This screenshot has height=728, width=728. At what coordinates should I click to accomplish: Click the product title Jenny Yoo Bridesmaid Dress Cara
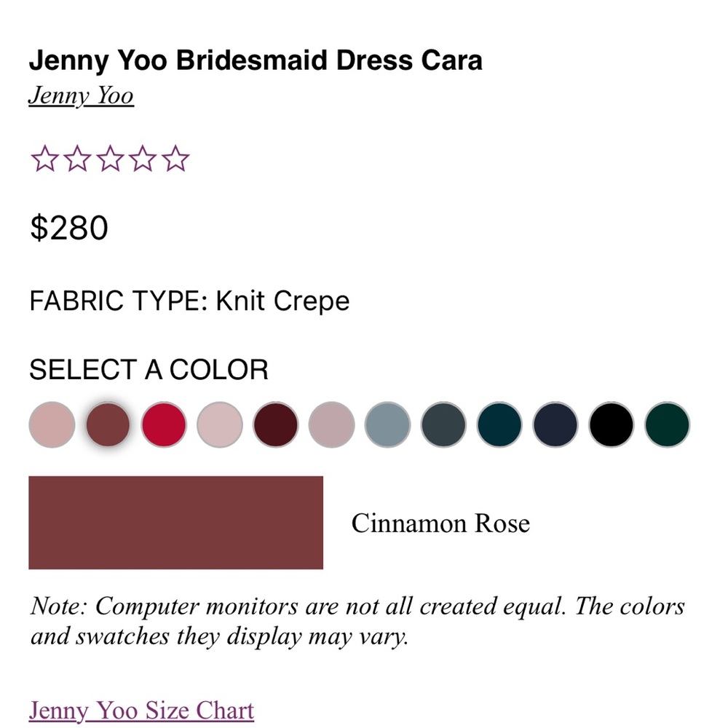(x=256, y=60)
